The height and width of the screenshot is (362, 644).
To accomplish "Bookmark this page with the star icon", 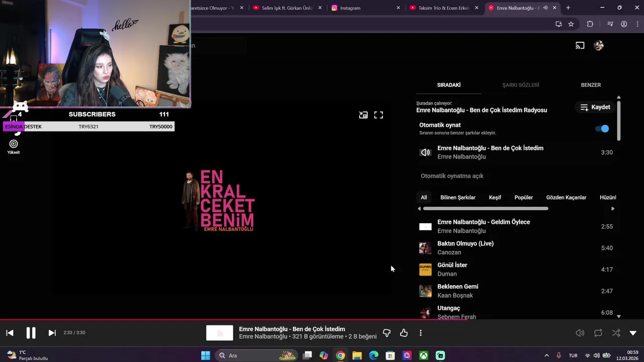I will [571, 24].
